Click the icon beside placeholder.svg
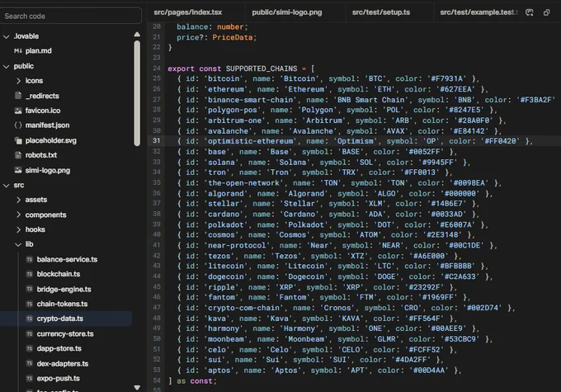The height and width of the screenshot is (392, 561). tap(18, 140)
